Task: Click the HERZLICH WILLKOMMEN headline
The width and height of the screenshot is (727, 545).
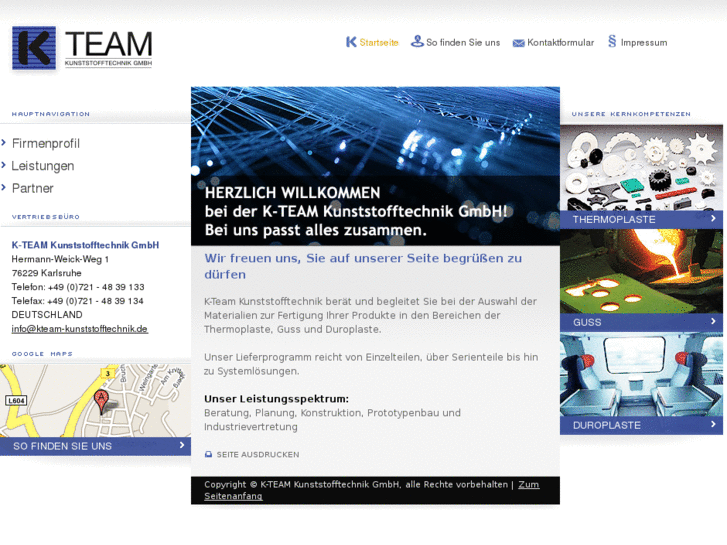Action: [293, 192]
